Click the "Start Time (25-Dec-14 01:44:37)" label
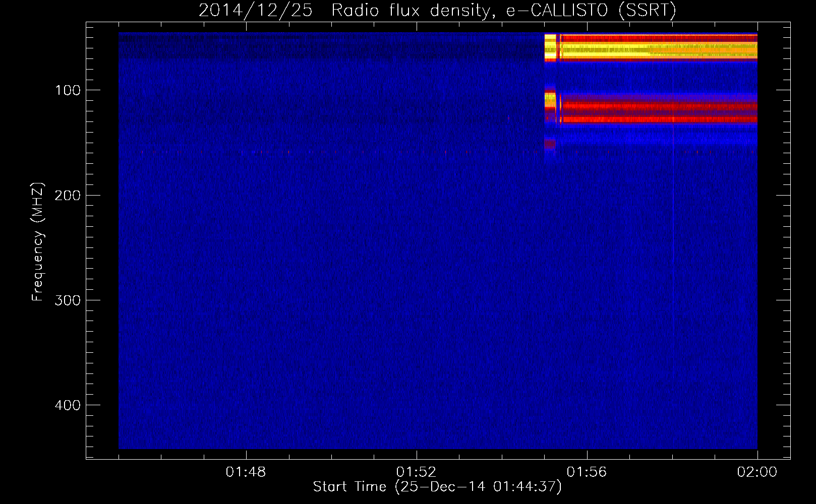 (437, 487)
